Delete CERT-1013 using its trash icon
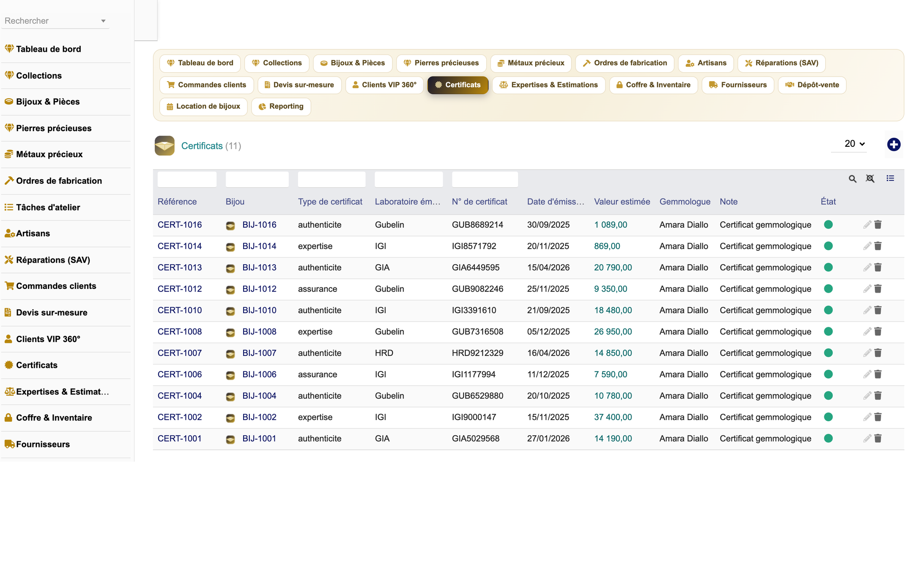The height and width of the screenshot is (572, 924). coord(878,267)
